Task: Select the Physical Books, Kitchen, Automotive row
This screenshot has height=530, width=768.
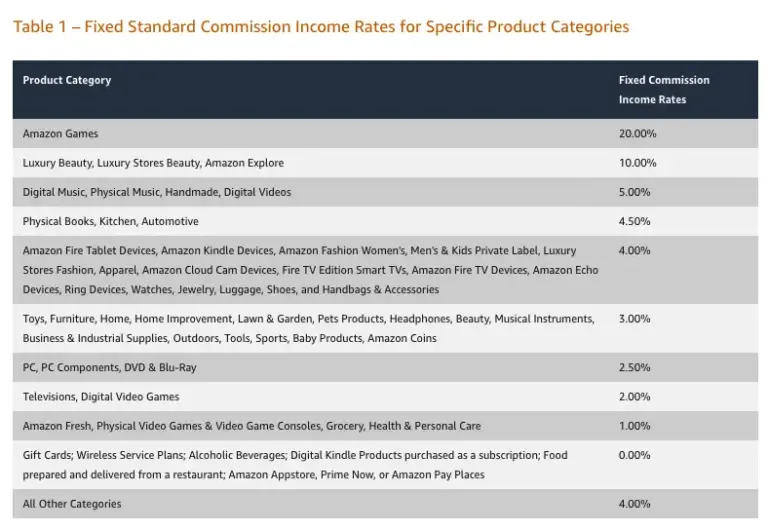Action: pos(111,221)
